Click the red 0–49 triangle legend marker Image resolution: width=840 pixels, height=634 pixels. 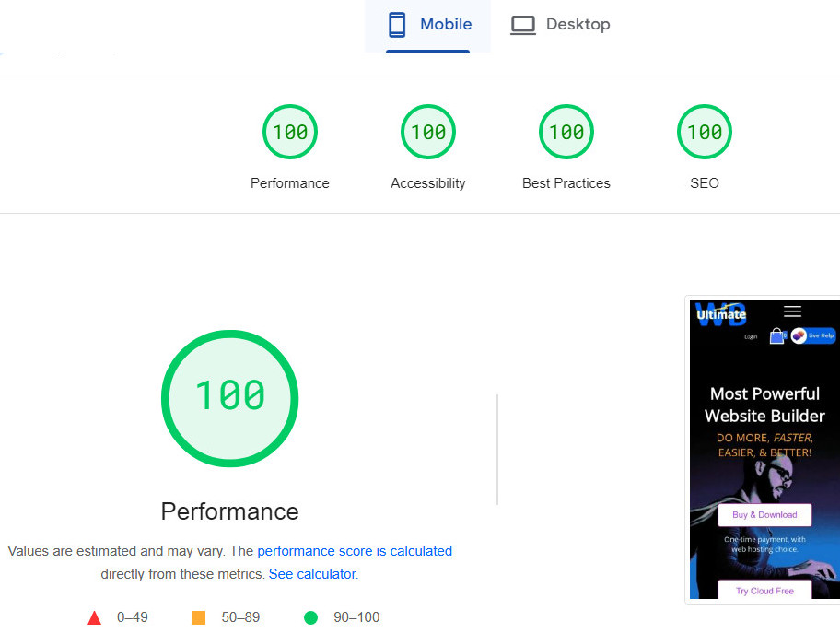[x=94, y=616]
